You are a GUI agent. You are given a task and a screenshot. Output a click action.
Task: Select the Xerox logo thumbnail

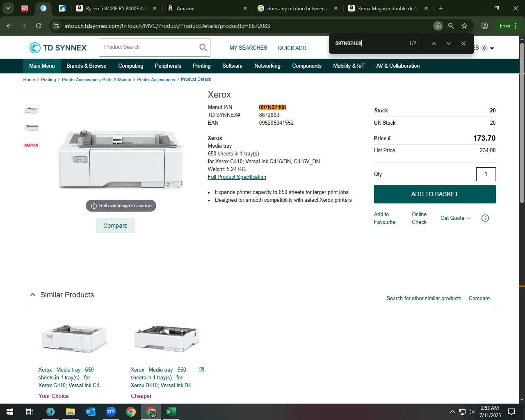(x=32, y=145)
